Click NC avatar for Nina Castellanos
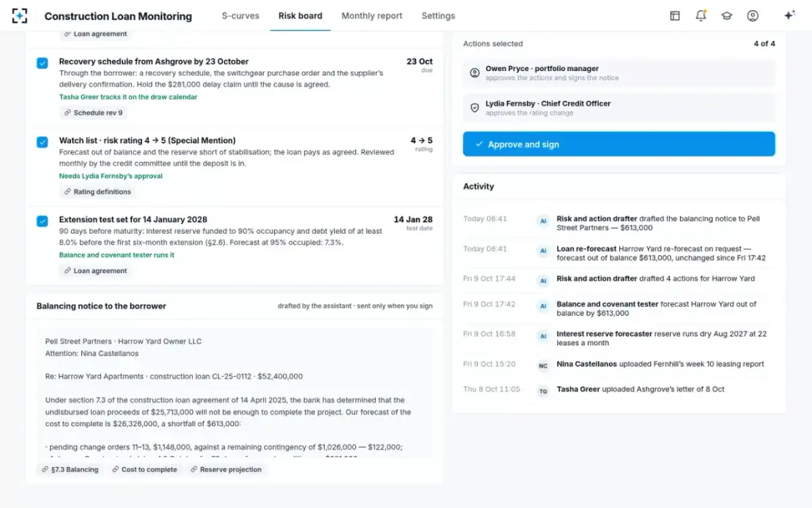This screenshot has width=812, height=508. tap(543, 365)
